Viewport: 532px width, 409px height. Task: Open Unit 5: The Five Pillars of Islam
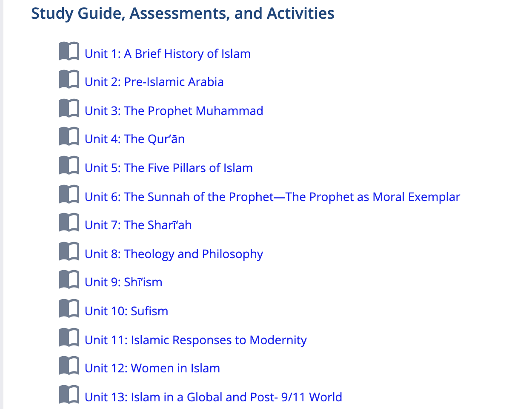tap(169, 168)
